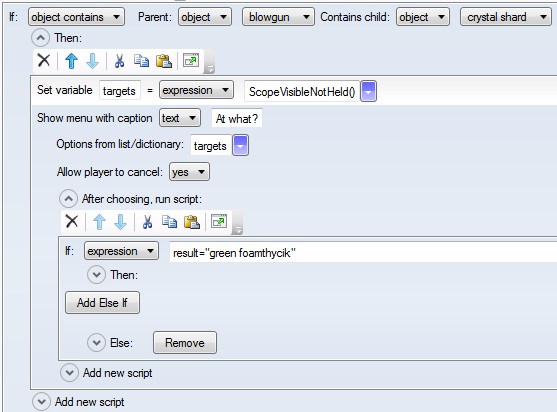
Task: Move script down in upper Then toolbar
Action: point(93,61)
